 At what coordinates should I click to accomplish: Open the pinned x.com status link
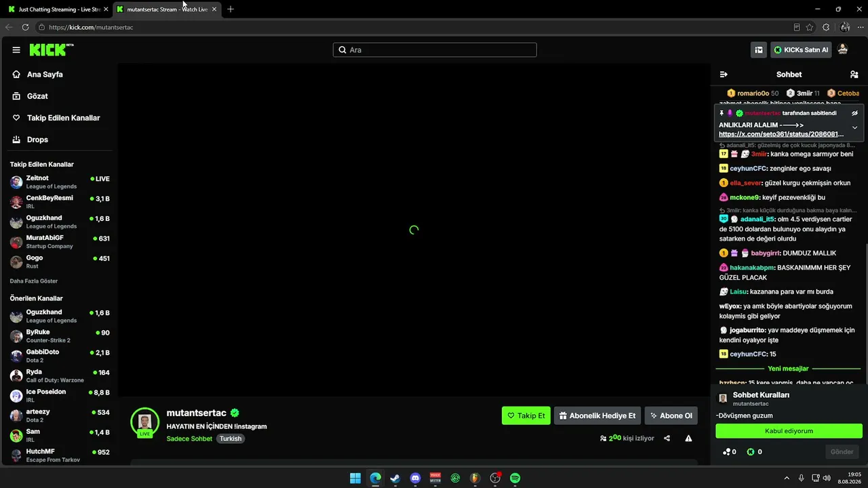tap(781, 134)
